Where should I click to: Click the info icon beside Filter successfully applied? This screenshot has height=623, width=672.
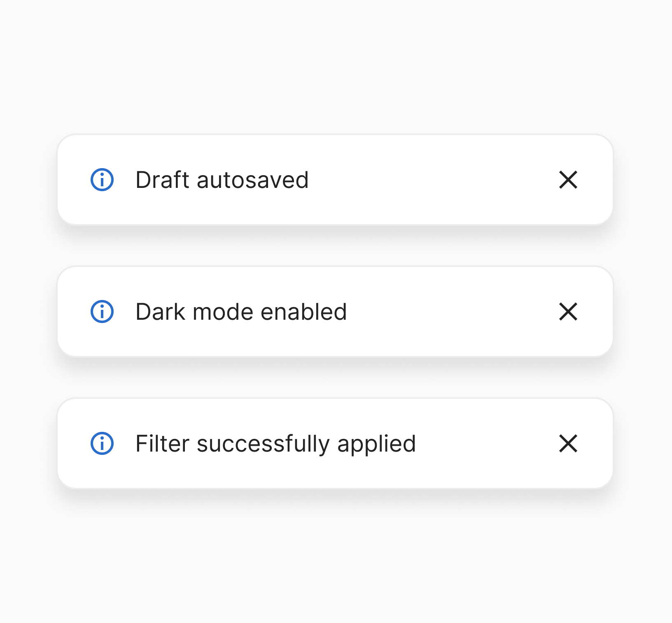click(102, 443)
